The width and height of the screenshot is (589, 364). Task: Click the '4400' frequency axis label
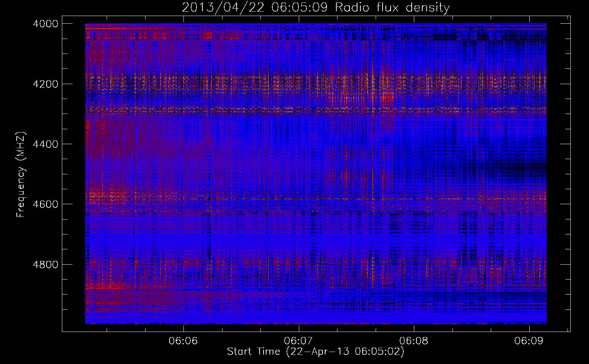click(46, 144)
